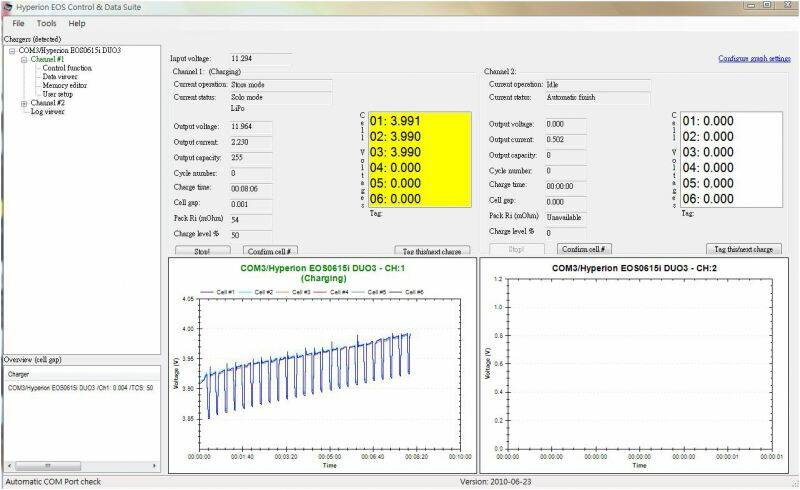The height and width of the screenshot is (490, 800).
Task: Click the Input voltage field 11.294
Action: pos(260,58)
